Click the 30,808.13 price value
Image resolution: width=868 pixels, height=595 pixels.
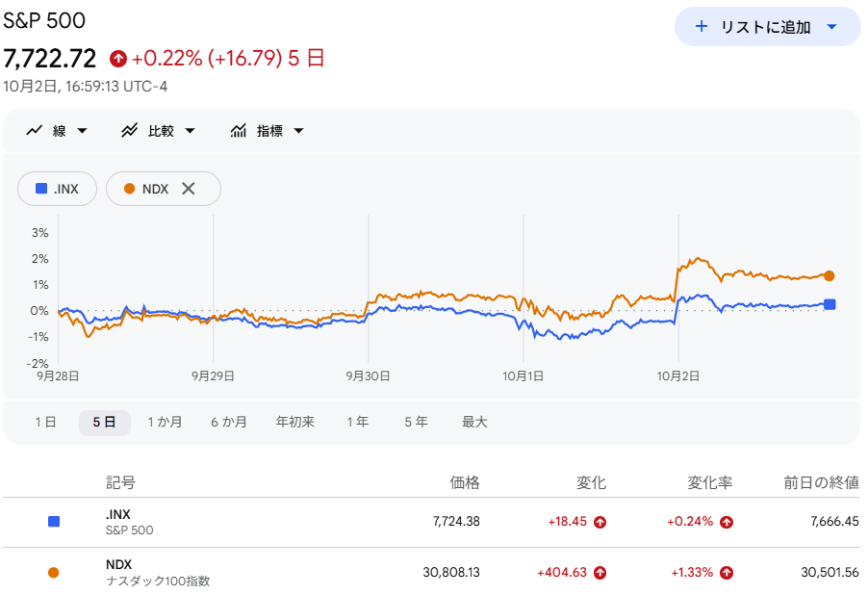pos(451,572)
